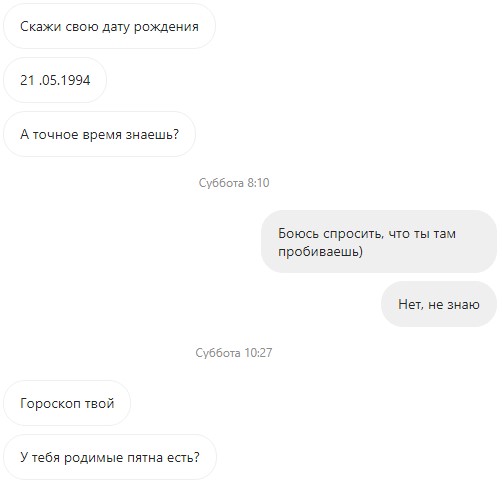The image size is (502, 480).
Task: Click the word 'Боюсь' in the gray bubble
Action: [x=298, y=233]
